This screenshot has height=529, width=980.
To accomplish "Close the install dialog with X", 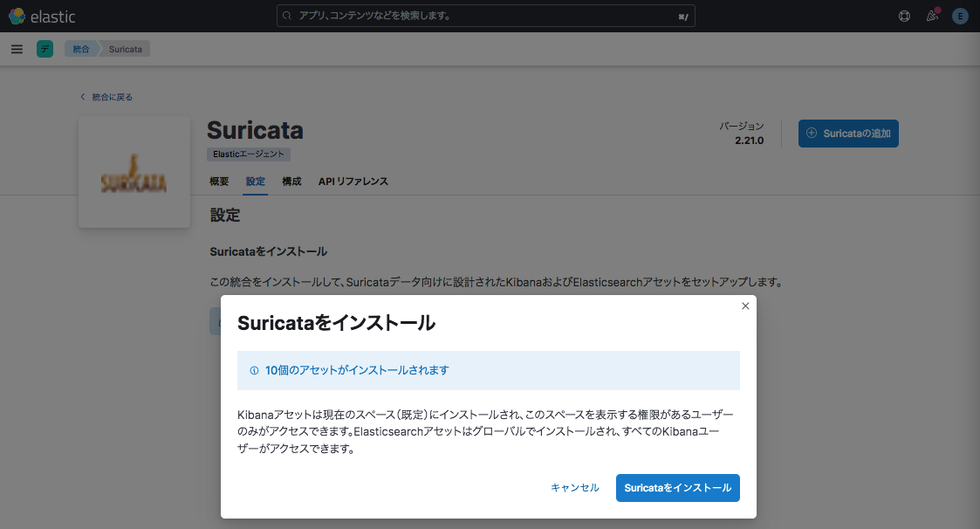I will 745,306.
